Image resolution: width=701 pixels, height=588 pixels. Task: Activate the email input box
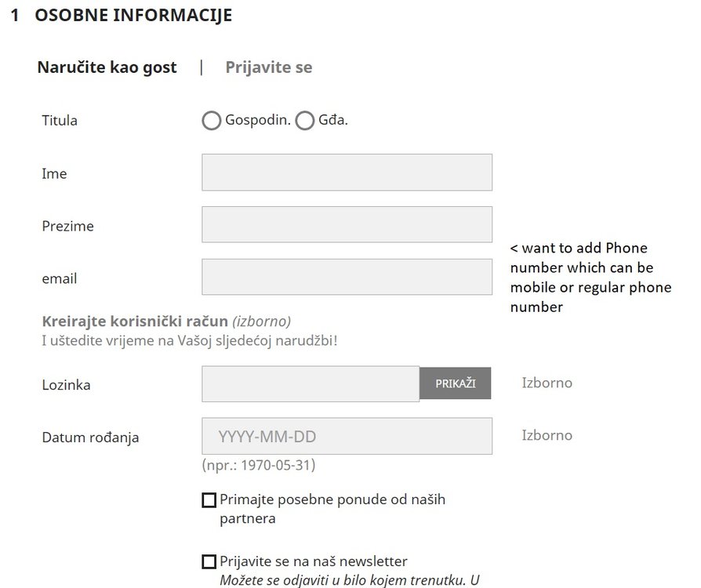click(x=347, y=278)
